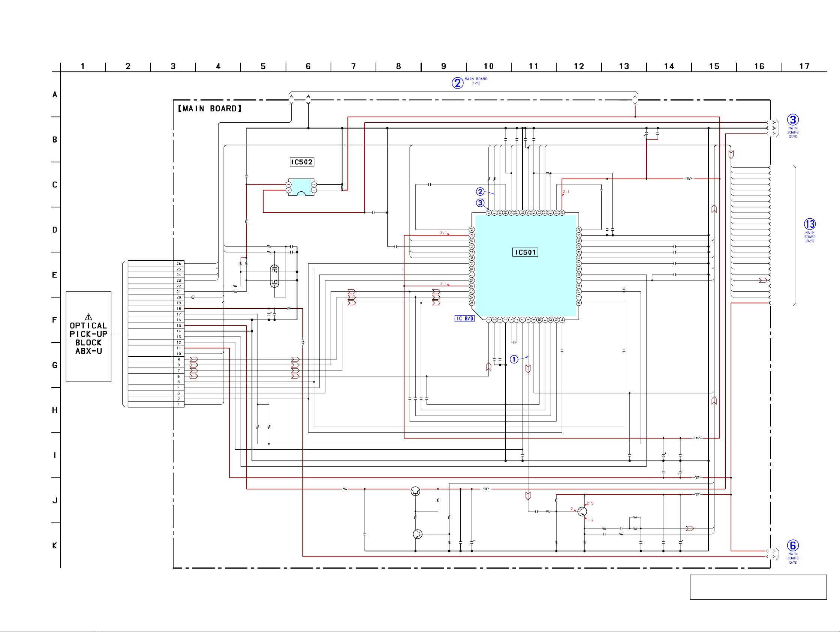The width and height of the screenshot is (840, 632).
Task: Click the upper transistor symbol in row J
Action: pos(415,491)
